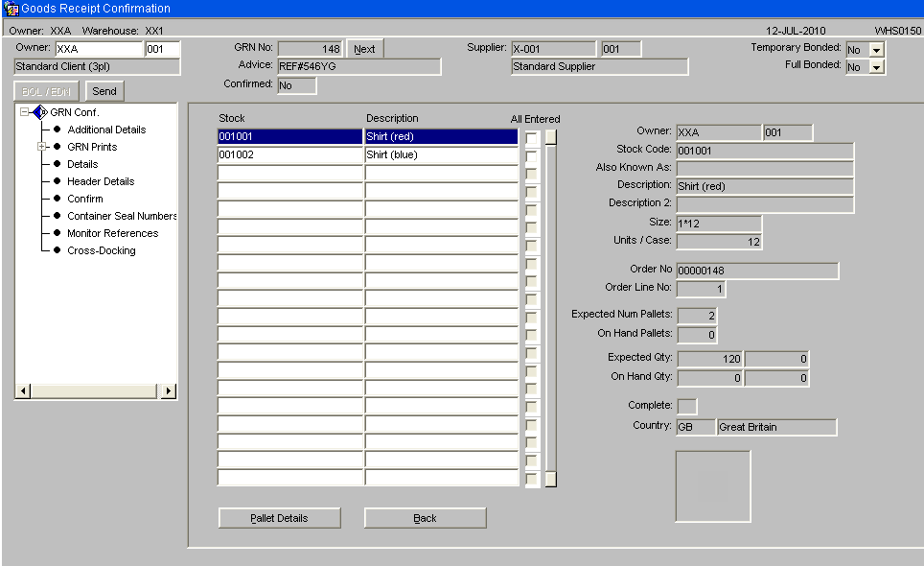Image resolution: width=924 pixels, height=566 pixels.
Task: Click the On Hand Pallets field
Action: [x=697, y=335]
